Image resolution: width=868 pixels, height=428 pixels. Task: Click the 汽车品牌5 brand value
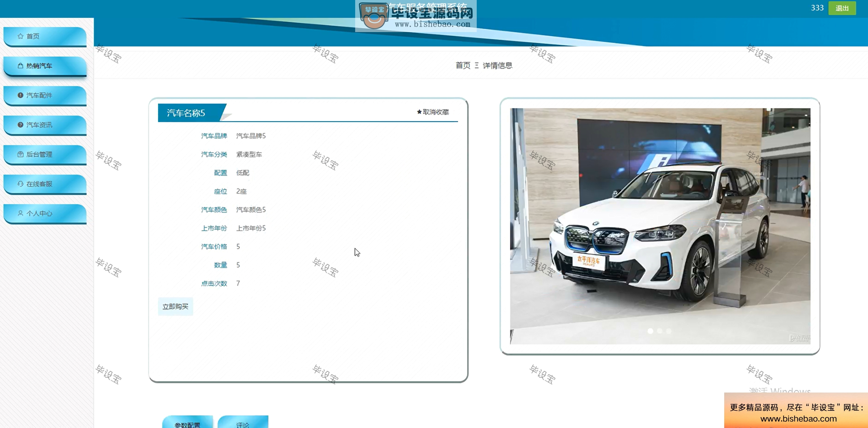coord(251,136)
